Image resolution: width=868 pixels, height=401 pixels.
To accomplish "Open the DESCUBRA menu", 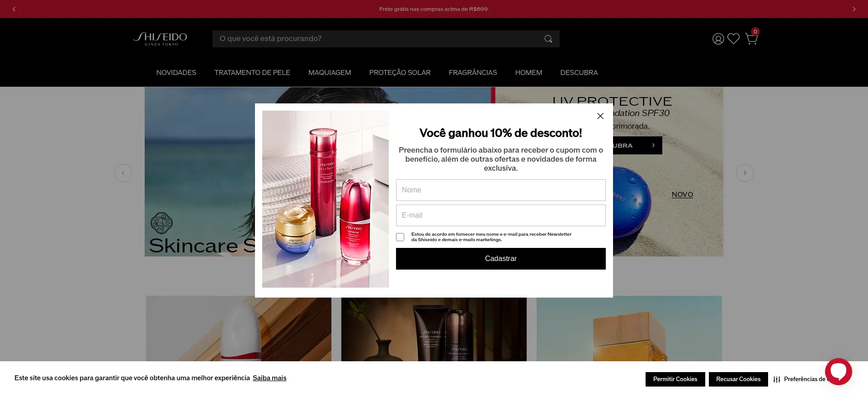I will tap(579, 73).
